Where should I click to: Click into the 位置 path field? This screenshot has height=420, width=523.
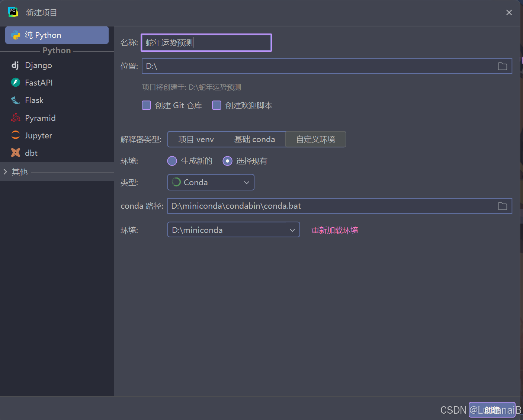pos(327,66)
